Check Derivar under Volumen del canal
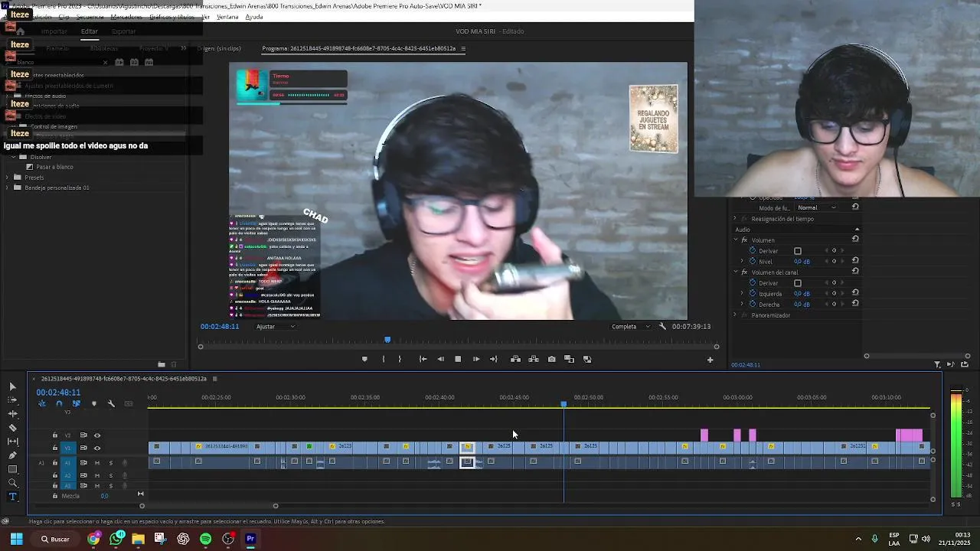This screenshot has height=551, width=980. pyautogui.click(x=798, y=283)
